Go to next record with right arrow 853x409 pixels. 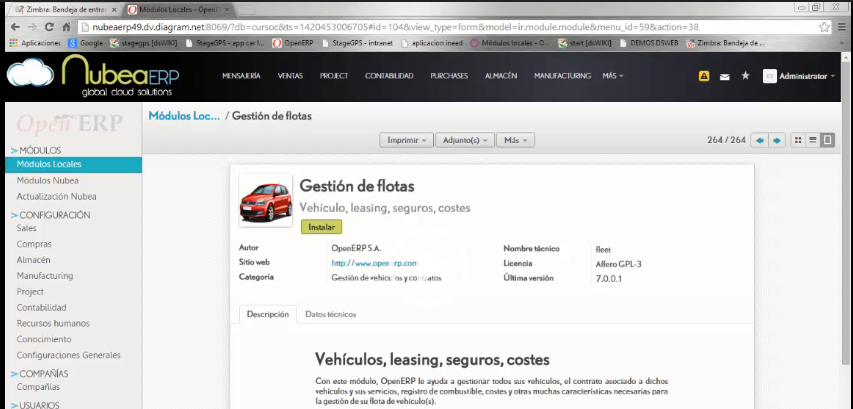[777, 140]
